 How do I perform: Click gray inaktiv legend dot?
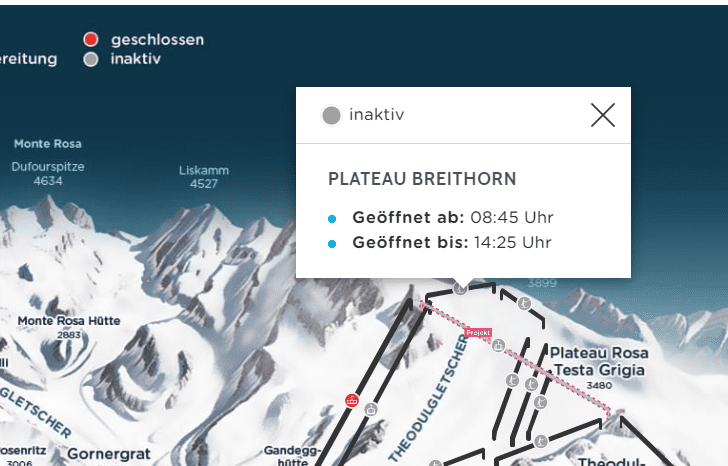pos(91,59)
